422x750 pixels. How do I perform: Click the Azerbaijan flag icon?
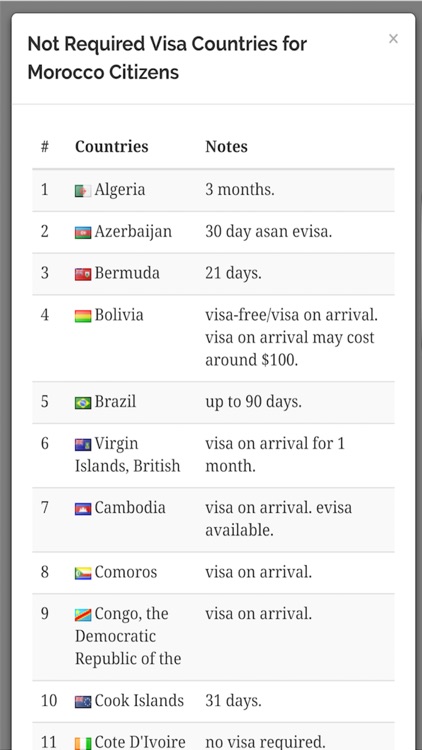pyautogui.click(x=83, y=233)
